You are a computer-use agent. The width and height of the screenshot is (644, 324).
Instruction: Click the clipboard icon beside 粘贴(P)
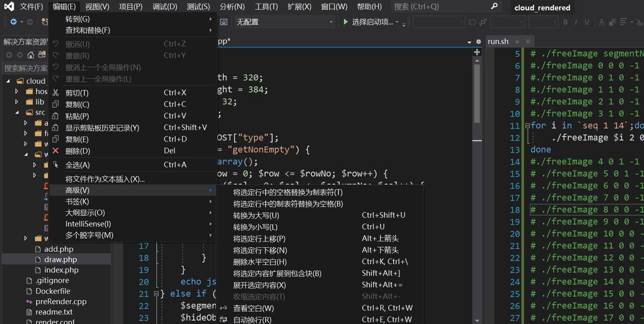56,116
